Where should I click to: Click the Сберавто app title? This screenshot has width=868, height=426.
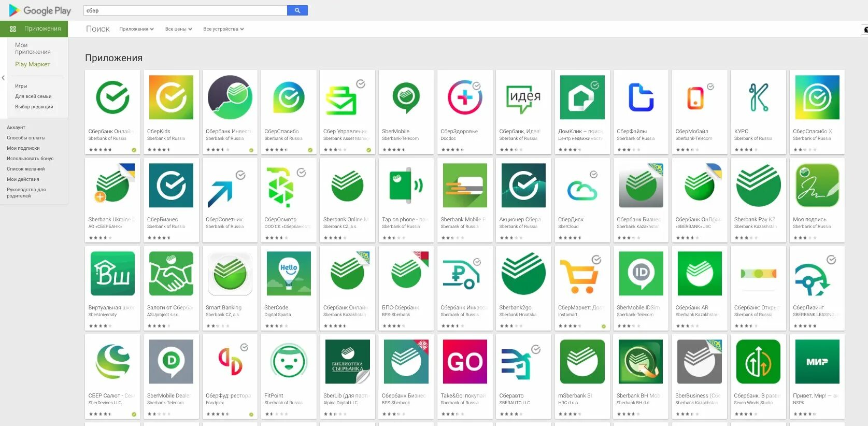coord(511,396)
